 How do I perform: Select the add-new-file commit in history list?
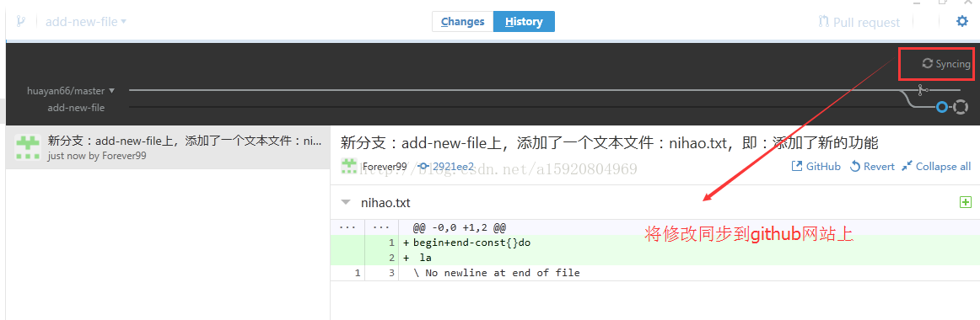pos(168,148)
